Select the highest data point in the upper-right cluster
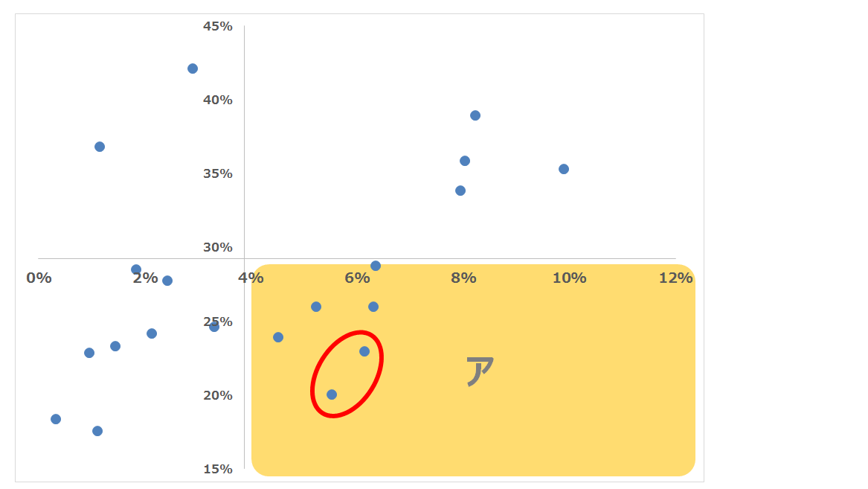This screenshot has height=489, width=868. (475, 115)
